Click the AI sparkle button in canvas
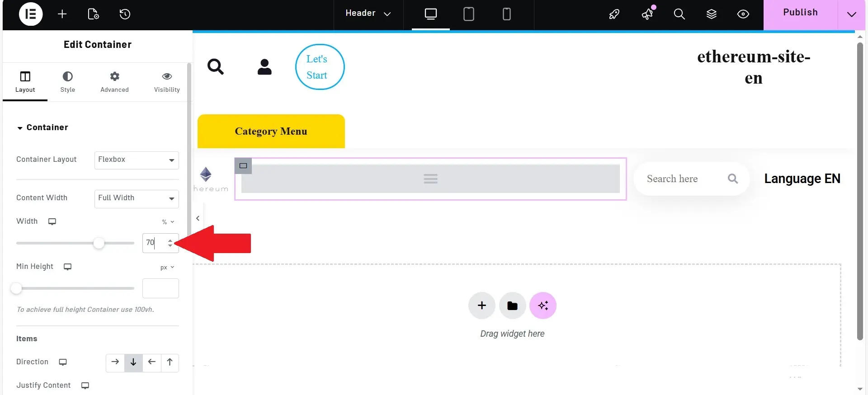 542,306
